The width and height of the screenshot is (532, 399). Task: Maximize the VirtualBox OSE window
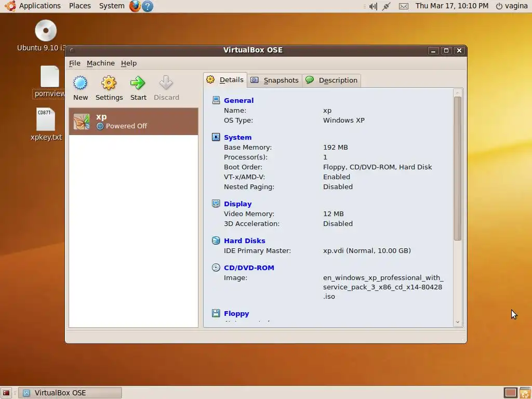point(446,50)
